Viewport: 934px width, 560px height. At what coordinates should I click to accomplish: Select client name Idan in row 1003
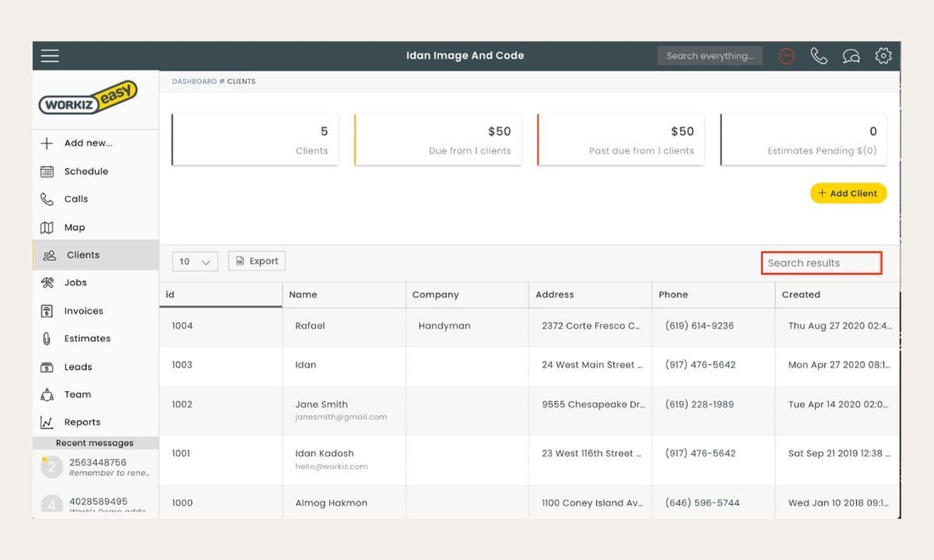pyautogui.click(x=306, y=365)
